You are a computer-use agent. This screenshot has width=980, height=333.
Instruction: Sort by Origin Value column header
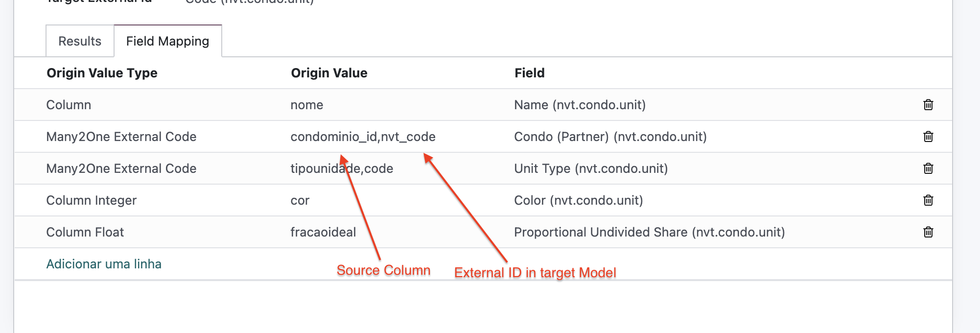[329, 73]
